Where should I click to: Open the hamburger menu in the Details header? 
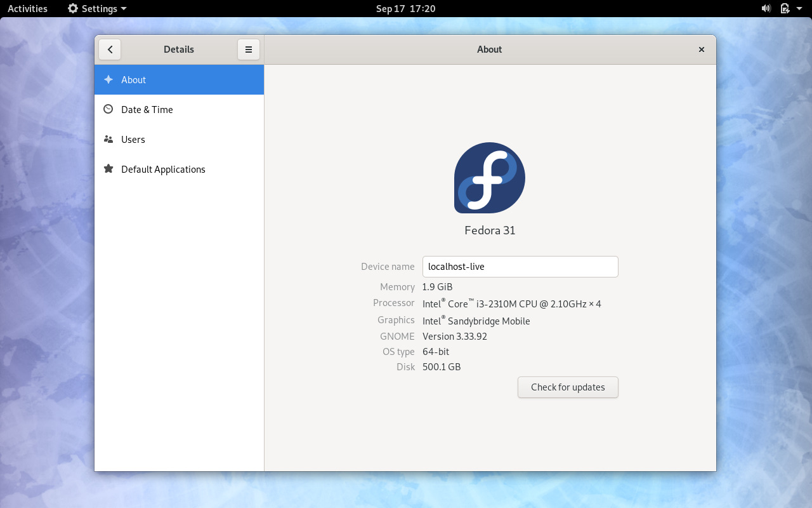tap(248, 49)
